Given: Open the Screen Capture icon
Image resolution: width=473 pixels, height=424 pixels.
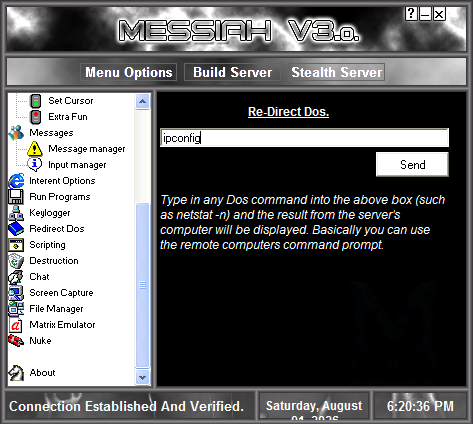Looking at the screenshot, I should [16, 293].
